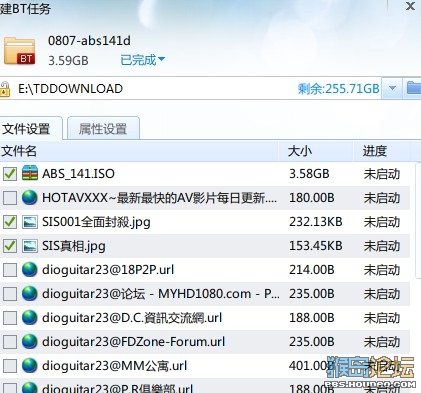Check the dioguitar23@论坛 MYHD1080 checkbox
Image resolution: width=421 pixels, height=393 pixels.
coord(10,294)
